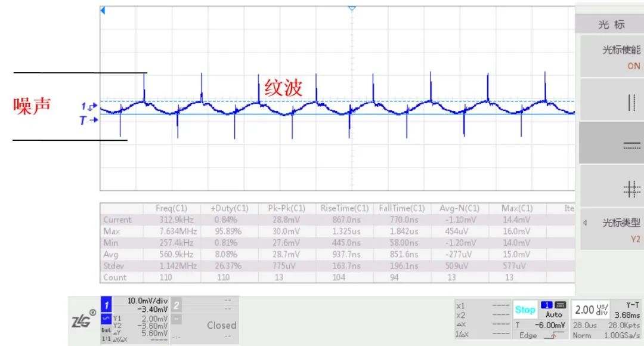Viewport: 644px width, 346px height.
Task: Open the 2.00 us/div timebase selector
Action: click(x=590, y=308)
